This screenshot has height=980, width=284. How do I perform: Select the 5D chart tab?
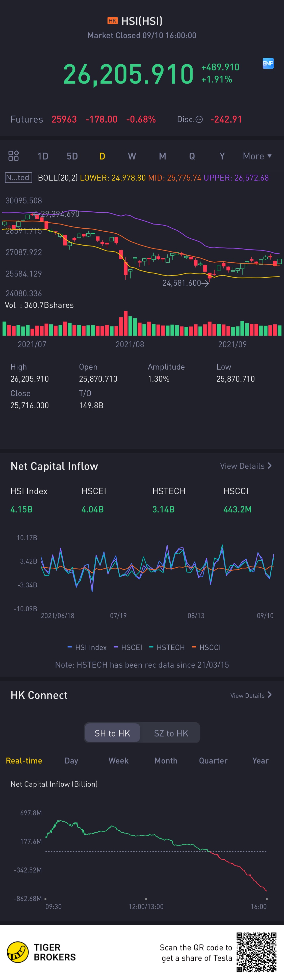72,156
